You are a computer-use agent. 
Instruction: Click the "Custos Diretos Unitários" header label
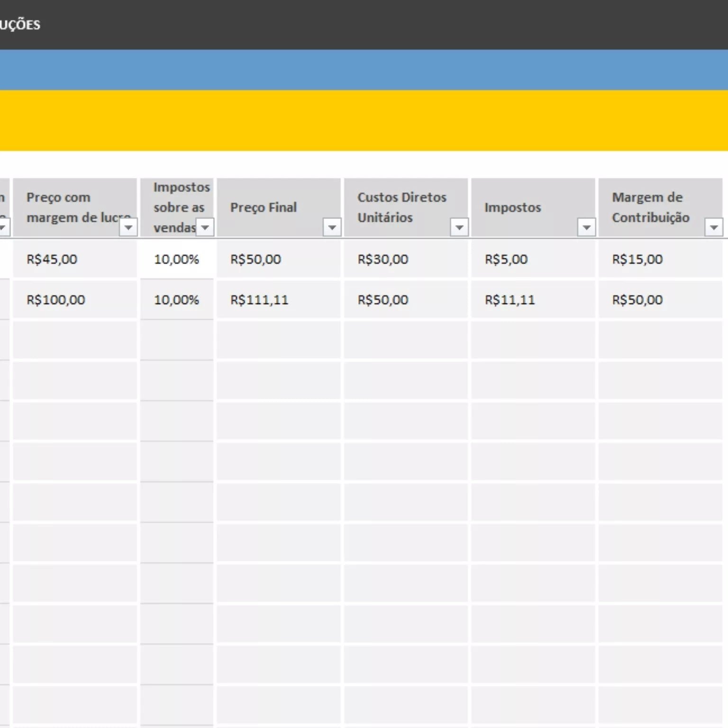click(402, 208)
